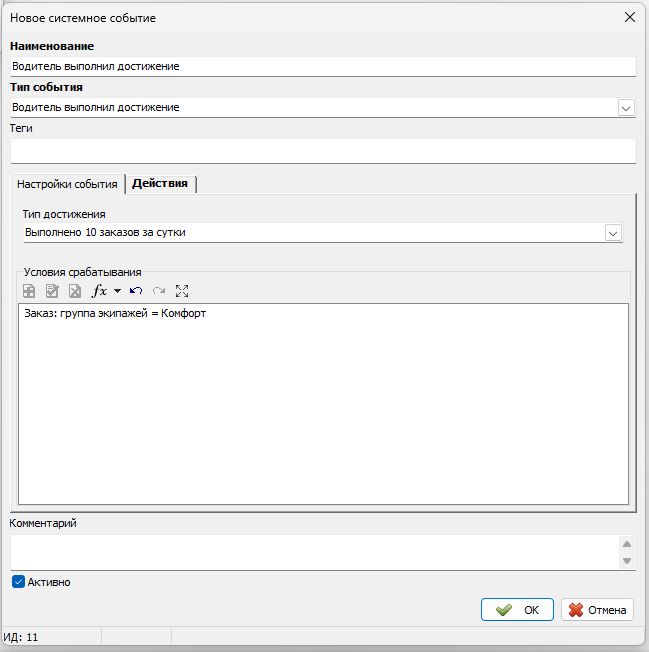Click the Отмена button
Viewport: 649px width, 652px height.
[x=597, y=610]
